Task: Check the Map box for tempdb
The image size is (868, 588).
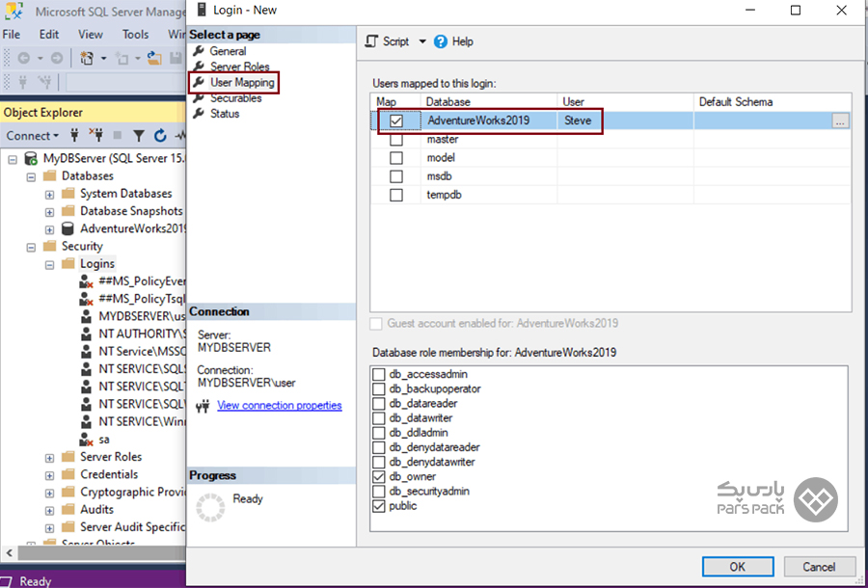Action: (396, 196)
